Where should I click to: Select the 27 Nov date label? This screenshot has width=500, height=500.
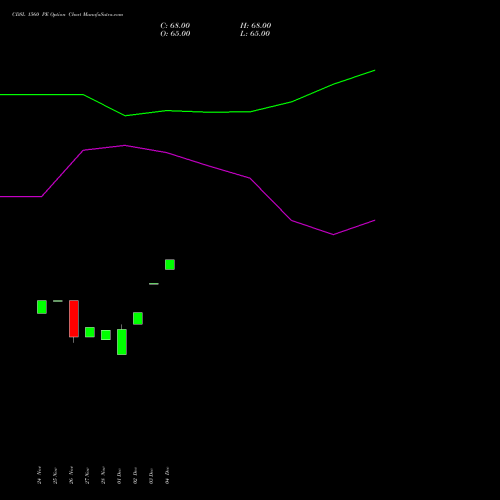(x=87, y=476)
